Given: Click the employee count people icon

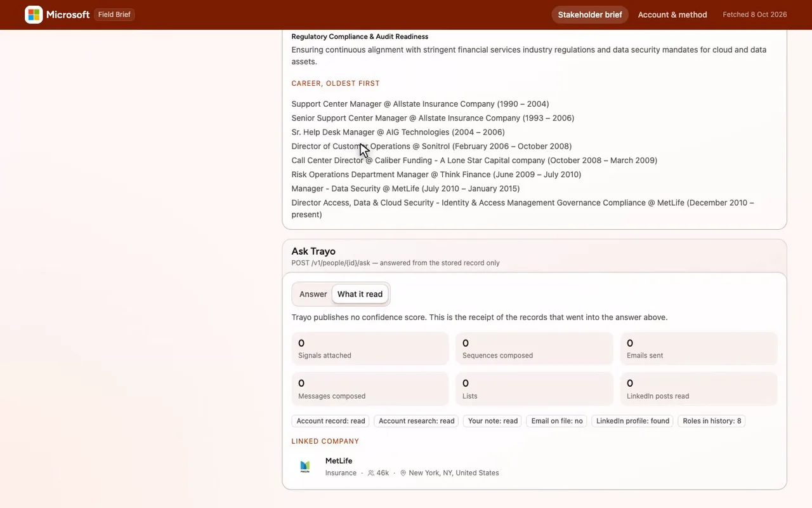Looking at the screenshot, I should tap(371, 473).
